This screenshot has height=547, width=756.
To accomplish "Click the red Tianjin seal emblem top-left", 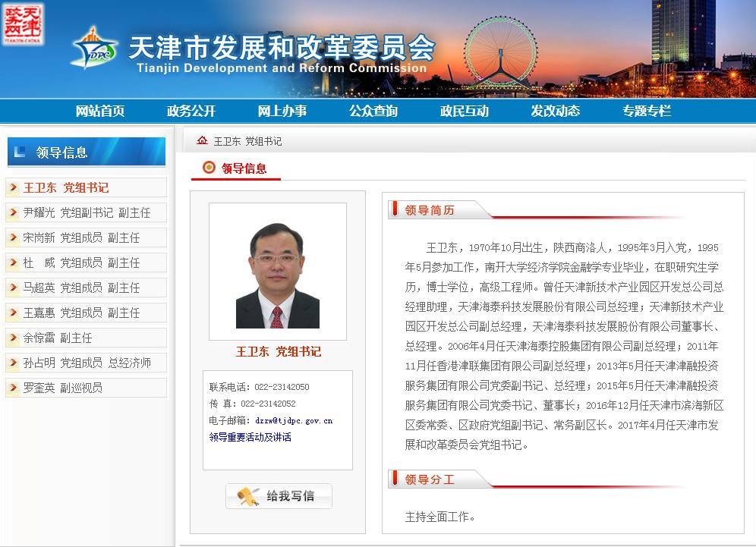I will click(27, 23).
